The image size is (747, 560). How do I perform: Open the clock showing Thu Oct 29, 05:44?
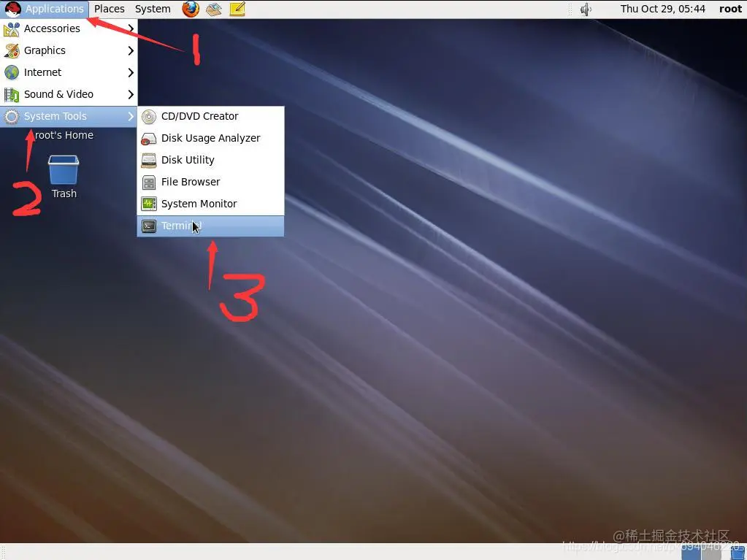[x=662, y=9]
